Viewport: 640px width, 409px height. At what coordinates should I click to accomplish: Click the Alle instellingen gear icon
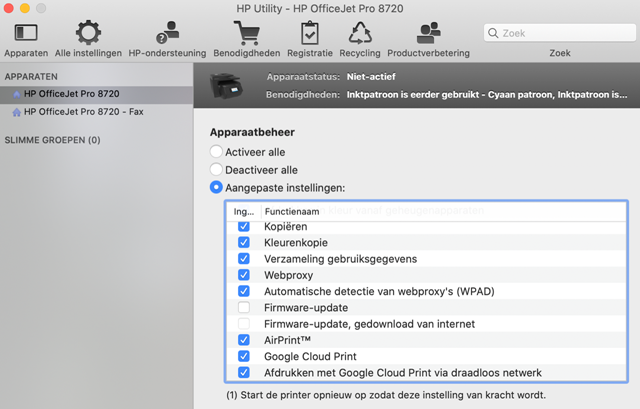(x=88, y=33)
